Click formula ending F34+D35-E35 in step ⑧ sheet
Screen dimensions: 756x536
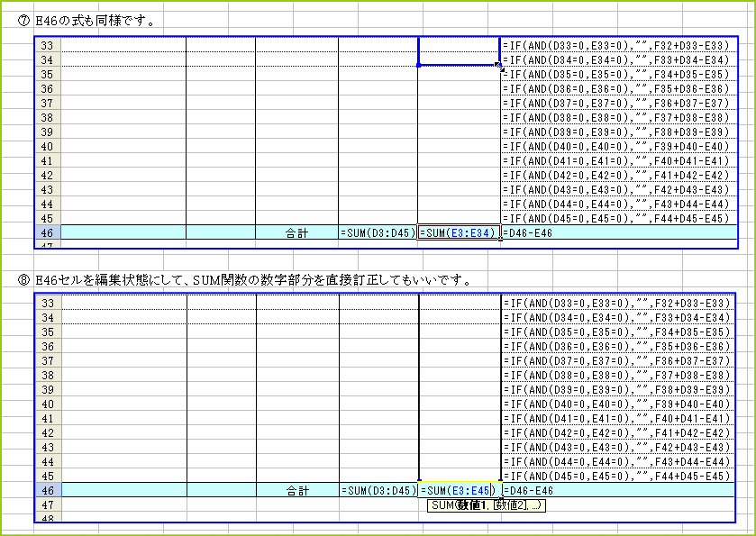tap(619, 332)
